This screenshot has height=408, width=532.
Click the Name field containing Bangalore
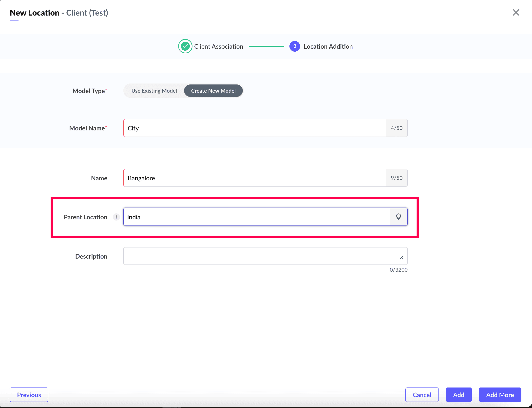click(x=254, y=178)
